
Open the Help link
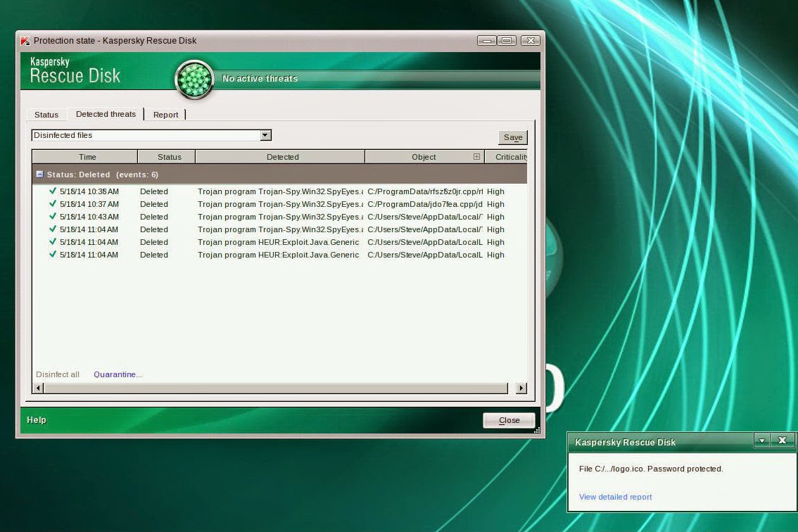[x=36, y=420]
